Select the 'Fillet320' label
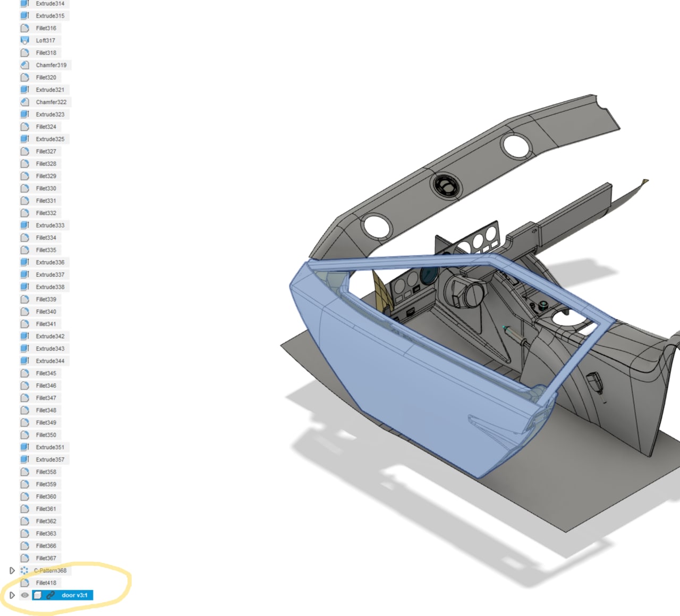The image size is (680, 616). (46, 78)
